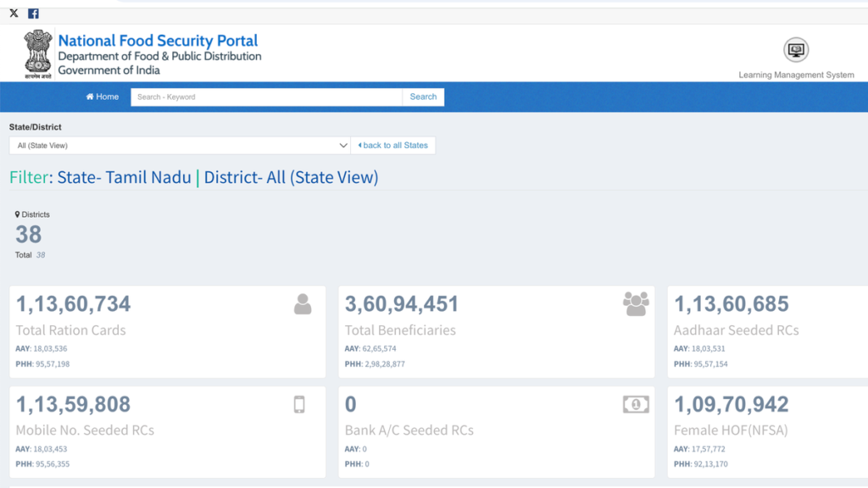This screenshot has width=868, height=488.
Task: Open the State/District dropdown
Action: 179,146
